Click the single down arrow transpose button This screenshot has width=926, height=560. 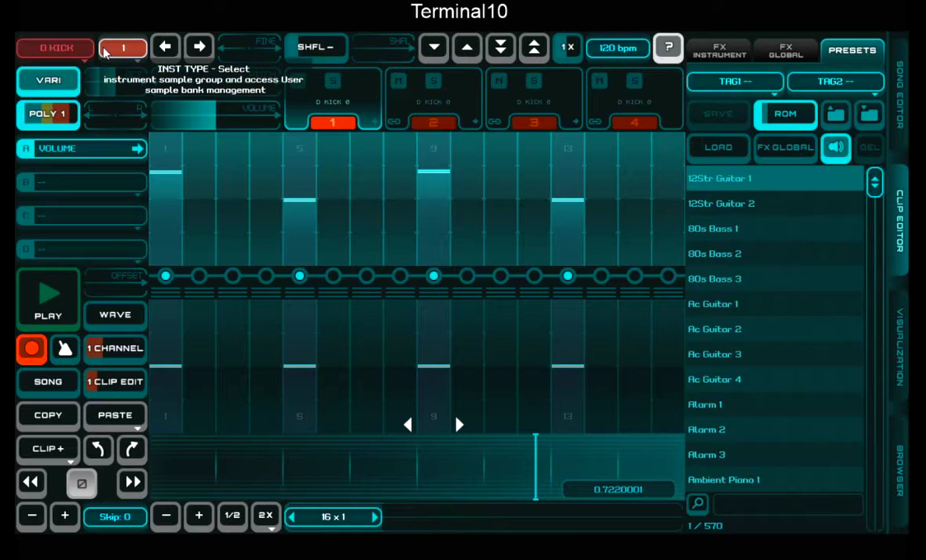[434, 47]
